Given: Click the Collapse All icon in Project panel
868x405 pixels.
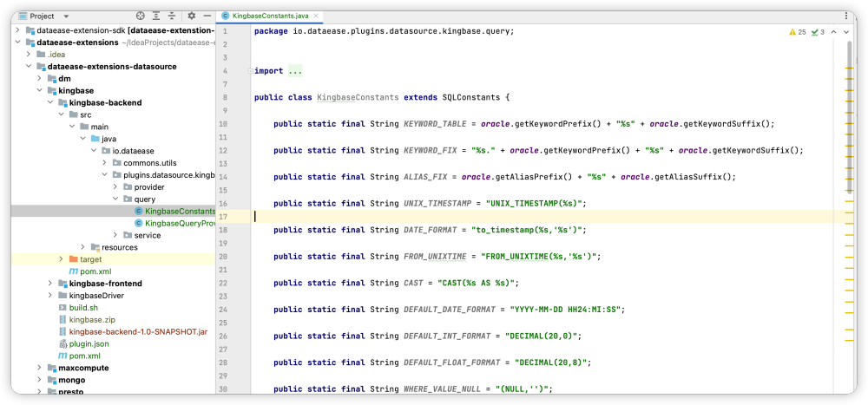Looking at the screenshot, I should point(172,16).
